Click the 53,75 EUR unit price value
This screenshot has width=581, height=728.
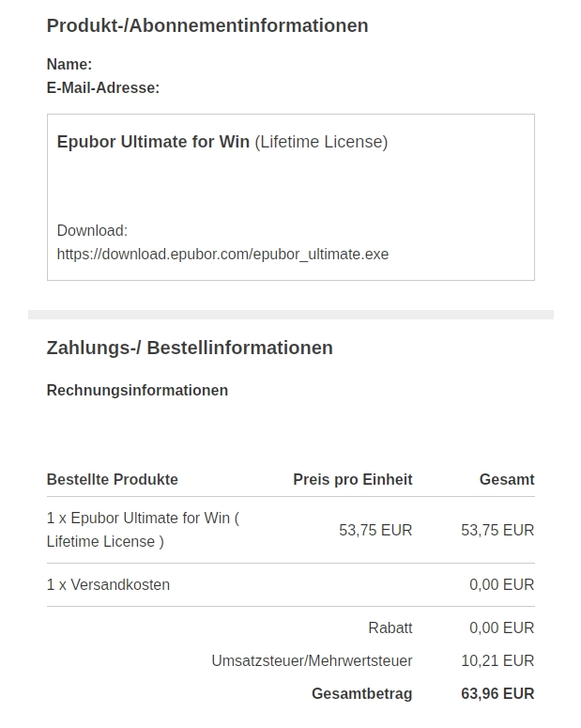click(x=375, y=530)
